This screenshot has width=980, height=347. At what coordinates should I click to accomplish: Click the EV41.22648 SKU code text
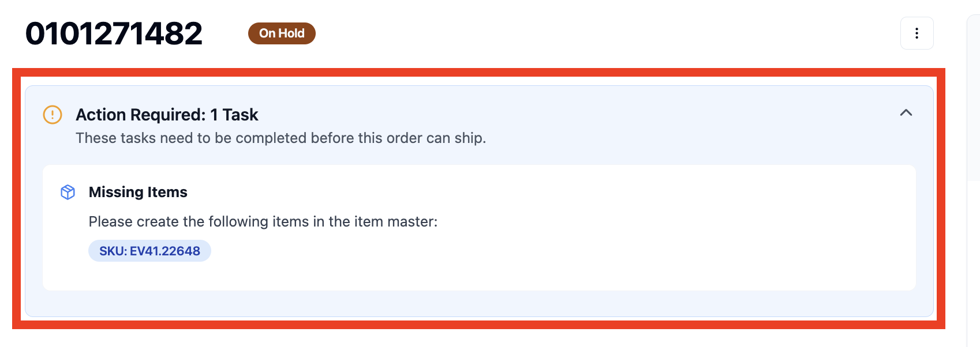[x=165, y=251]
